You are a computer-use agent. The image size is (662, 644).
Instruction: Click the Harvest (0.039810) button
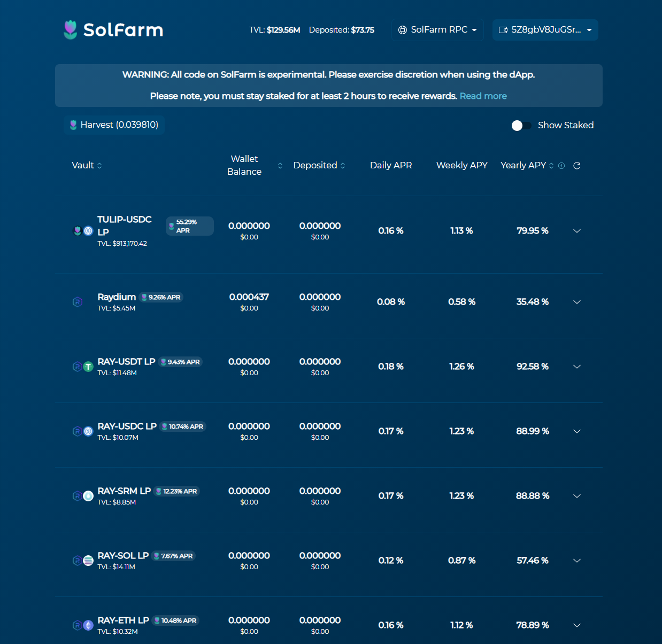click(114, 125)
